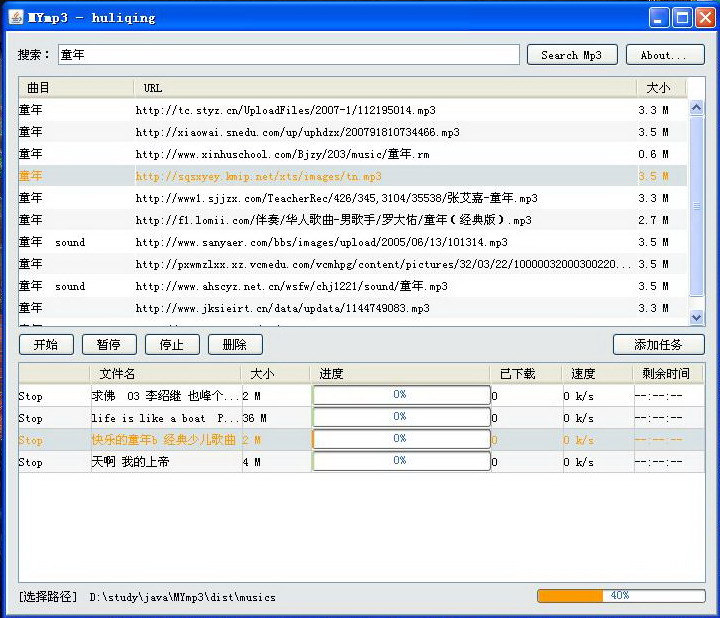This screenshot has height=618, width=720.
Task: Click the scroll-up arrow of the results list
Action: [696, 108]
